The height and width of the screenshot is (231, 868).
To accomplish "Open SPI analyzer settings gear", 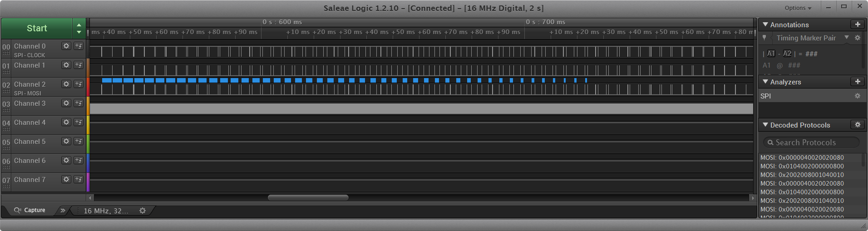I will (x=858, y=96).
